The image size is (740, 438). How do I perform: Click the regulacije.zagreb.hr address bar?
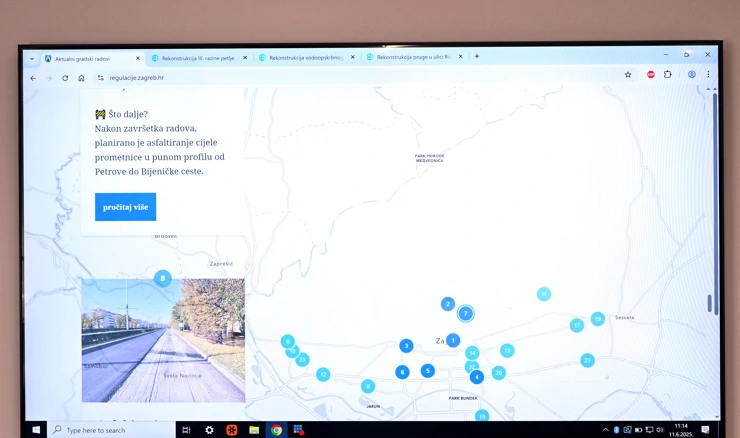(x=363, y=77)
